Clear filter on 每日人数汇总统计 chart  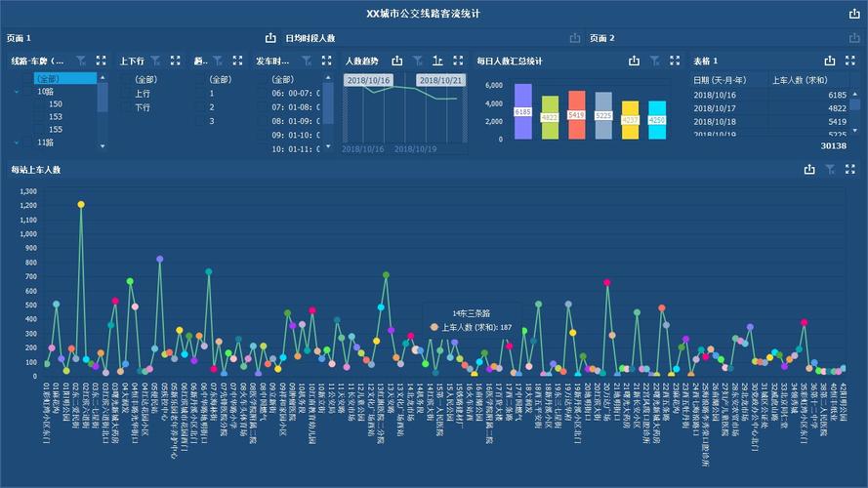click(x=654, y=61)
